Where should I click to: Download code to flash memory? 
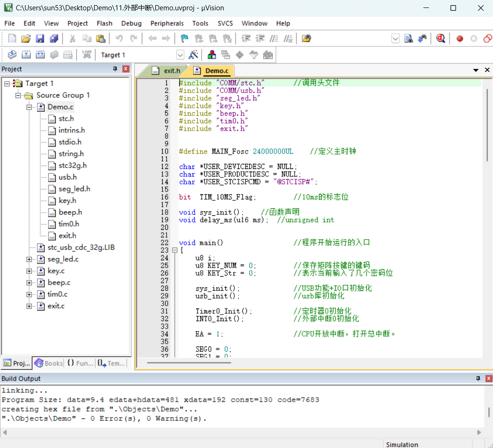click(x=87, y=55)
